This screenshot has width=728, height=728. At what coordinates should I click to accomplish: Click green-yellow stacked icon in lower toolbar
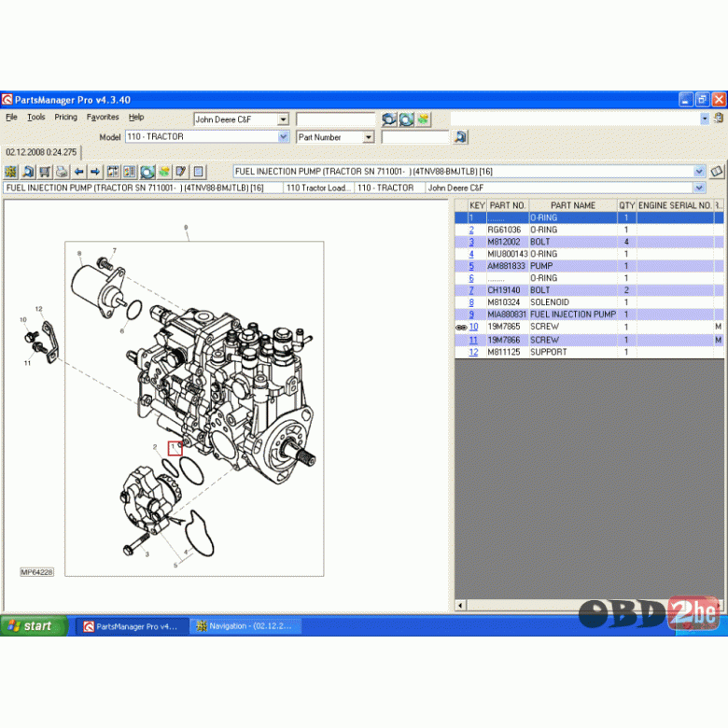tap(164, 172)
